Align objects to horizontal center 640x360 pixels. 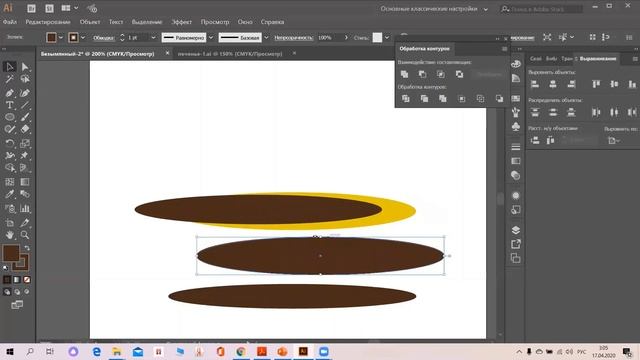(x=553, y=84)
